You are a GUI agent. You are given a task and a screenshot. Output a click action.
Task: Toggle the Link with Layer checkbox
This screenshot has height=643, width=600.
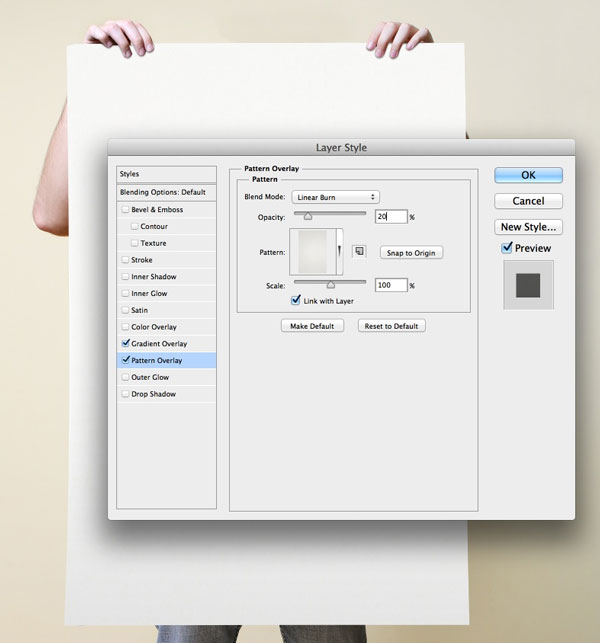[x=295, y=301]
